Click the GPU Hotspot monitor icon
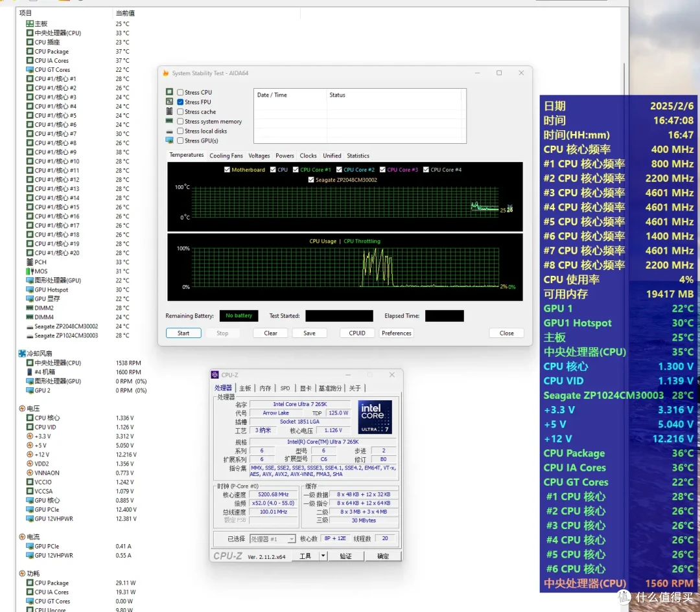 point(29,289)
